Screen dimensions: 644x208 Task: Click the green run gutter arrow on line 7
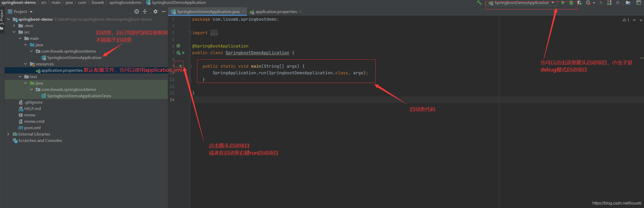183,53
